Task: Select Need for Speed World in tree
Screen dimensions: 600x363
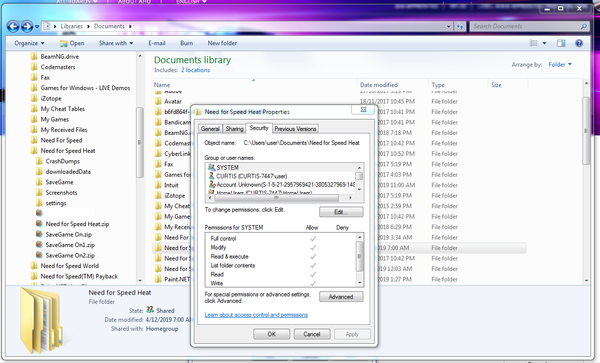Action: pyautogui.click(x=70, y=266)
